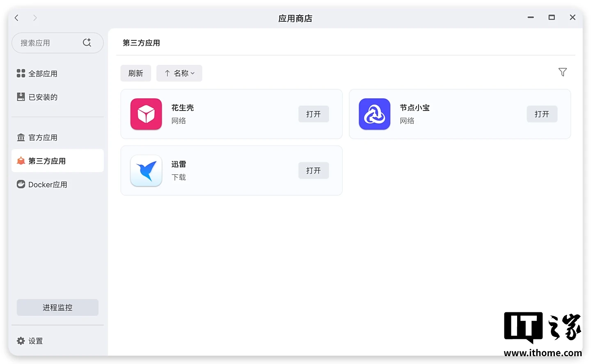Open 花生壳 with its 打开 button
This screenshot has height=364, width=591.
[x=313, y=114]
